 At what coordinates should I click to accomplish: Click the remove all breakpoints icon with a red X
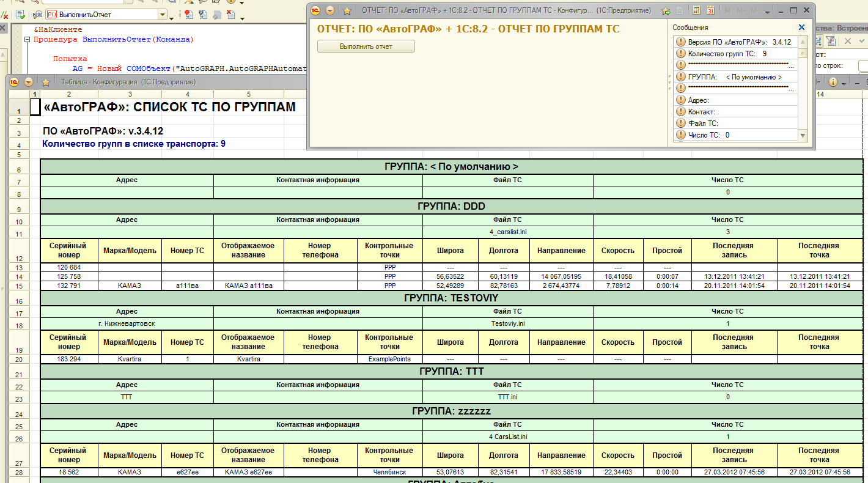pos(231,14)
